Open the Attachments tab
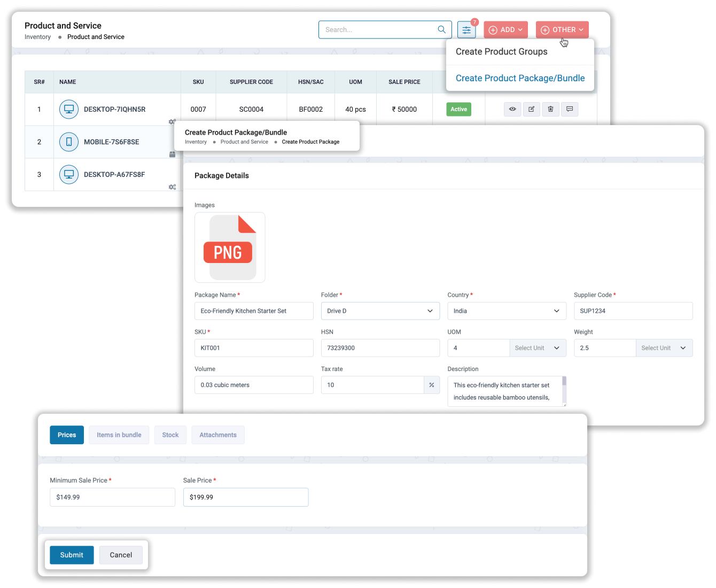 coord(217,435)
